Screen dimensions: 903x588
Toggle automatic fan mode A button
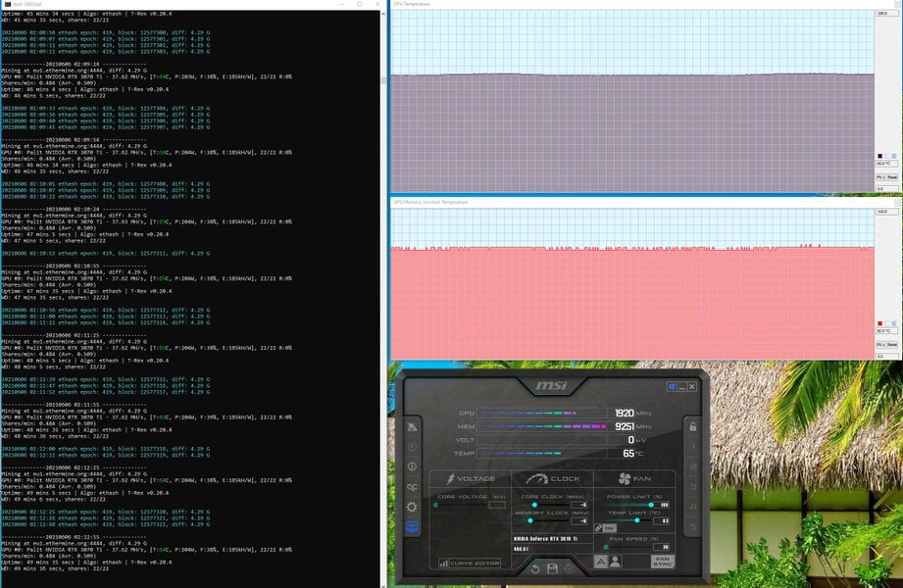coord(600,562)
